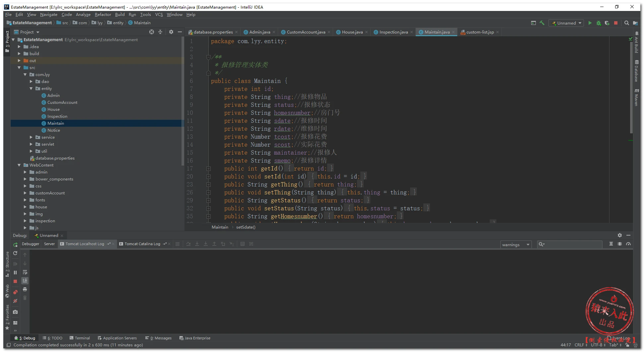Expand the servlet package in project tree

[x=31, y=144]
